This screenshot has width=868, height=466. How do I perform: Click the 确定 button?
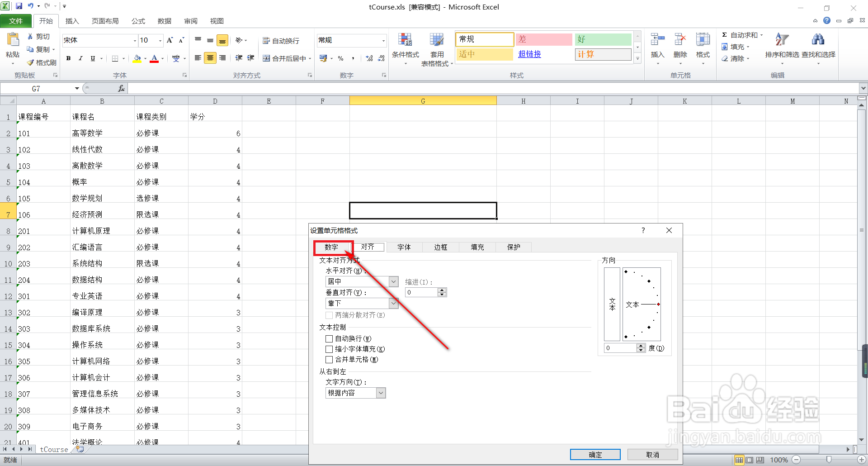point(595,454)
